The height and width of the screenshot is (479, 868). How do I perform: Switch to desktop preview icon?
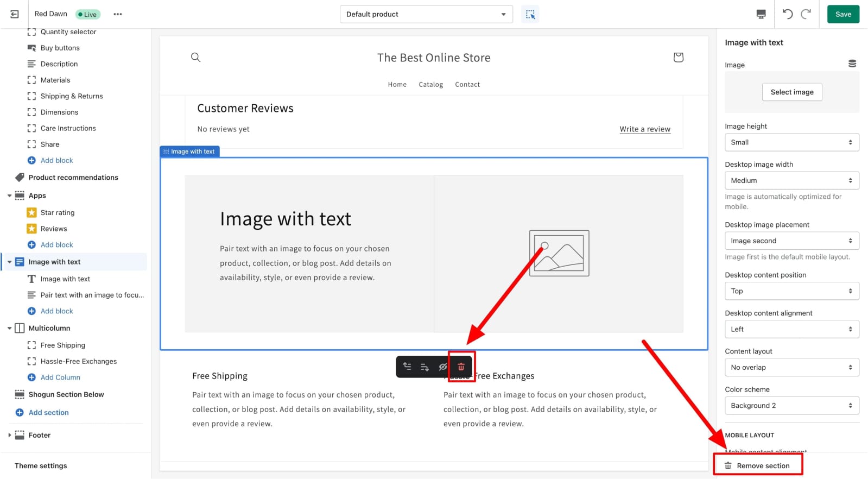point(761,14)
